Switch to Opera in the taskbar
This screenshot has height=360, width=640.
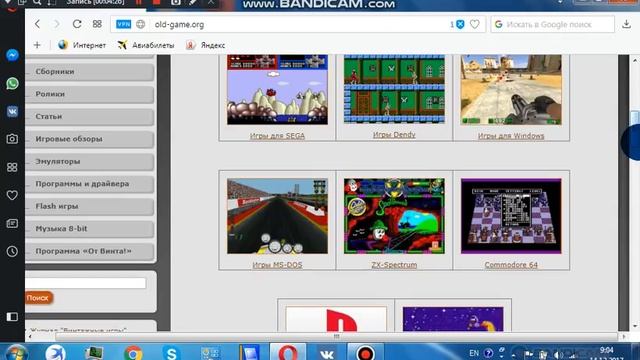pyautogui.click(x=288, y=352)
